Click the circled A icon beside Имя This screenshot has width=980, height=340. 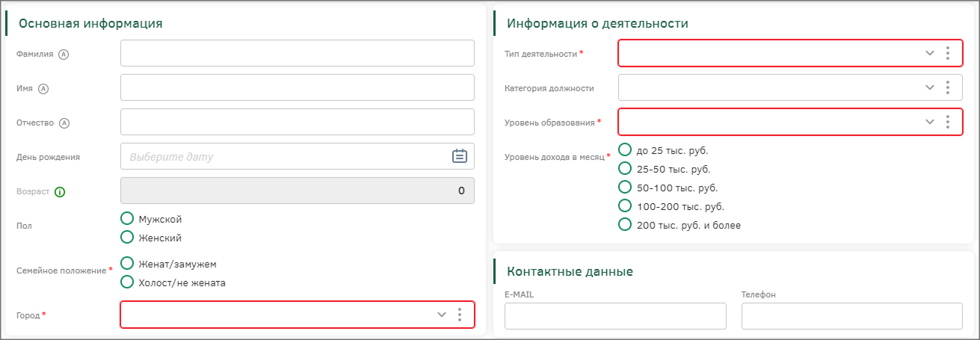pos(43,88)
